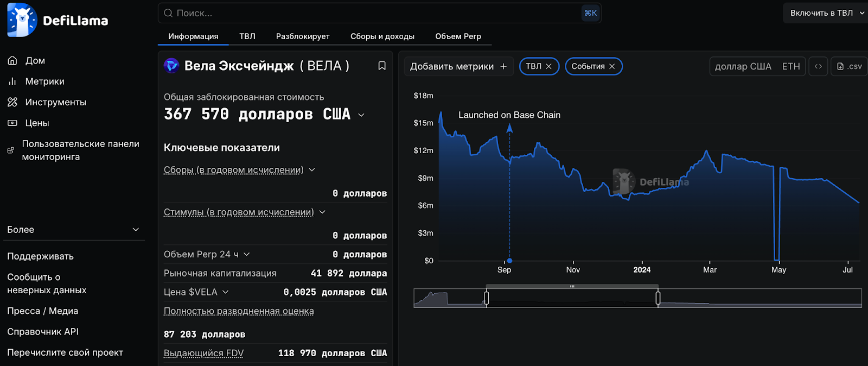Viewport: 868px width, 366px height.
Task: Download chart data via .csv button
Action: coord(850,66)
